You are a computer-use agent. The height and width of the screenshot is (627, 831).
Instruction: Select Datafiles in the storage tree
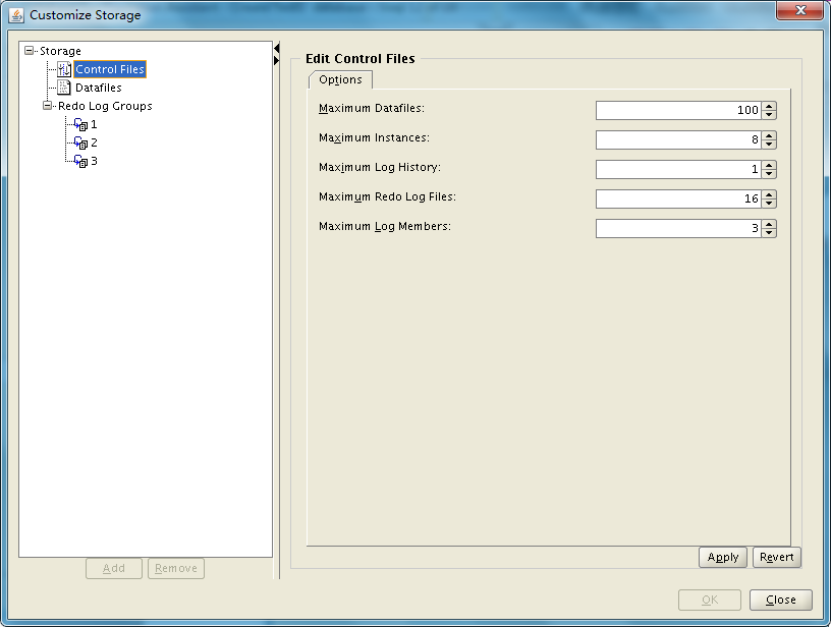[x=98, y=88]
